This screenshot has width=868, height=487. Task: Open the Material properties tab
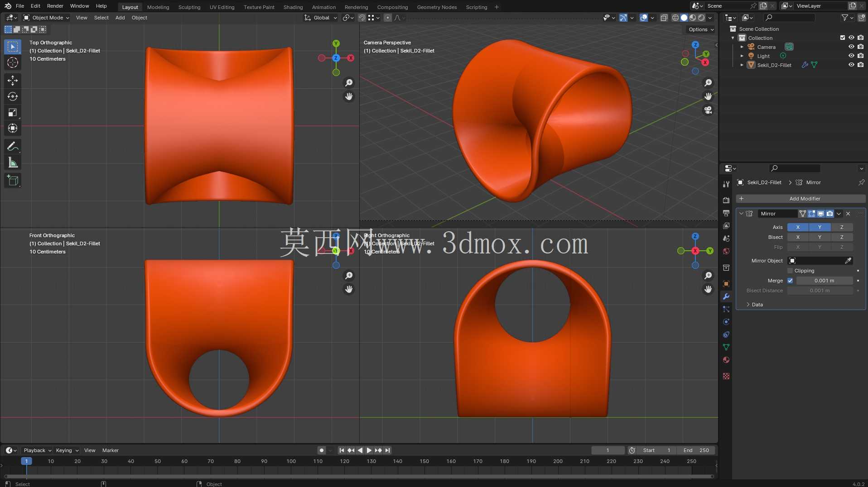(726, 360)
